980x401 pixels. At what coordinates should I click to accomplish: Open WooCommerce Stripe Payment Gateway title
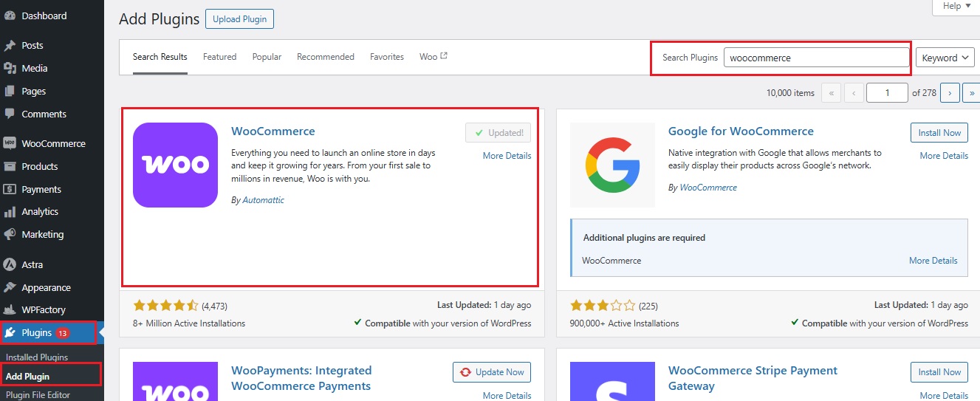(x=753, y=378)
